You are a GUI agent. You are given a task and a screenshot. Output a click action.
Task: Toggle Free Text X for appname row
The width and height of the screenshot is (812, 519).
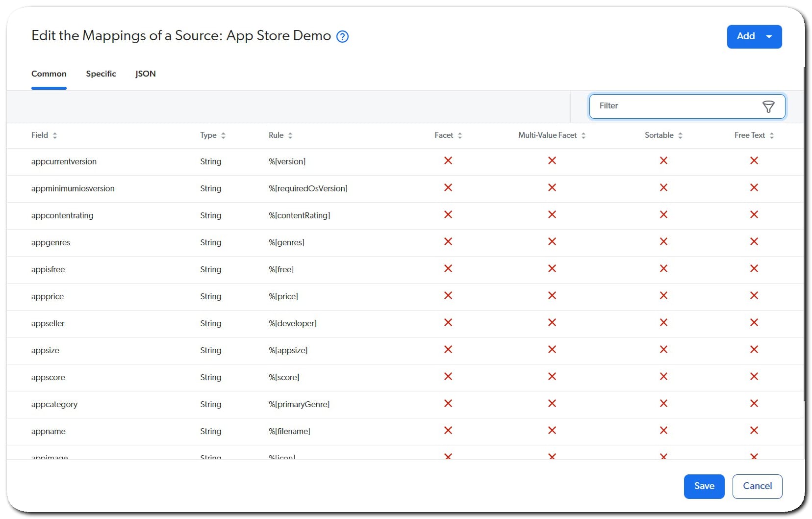click(754, 431)
